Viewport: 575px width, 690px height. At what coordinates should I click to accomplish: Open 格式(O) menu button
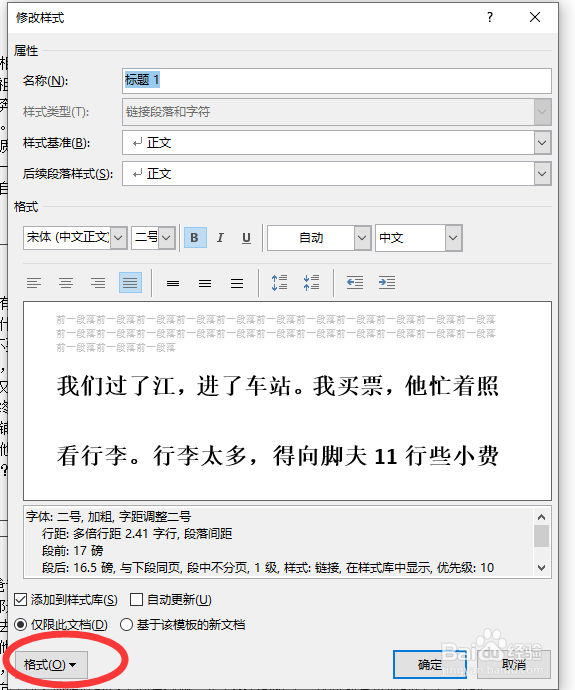point(51,664)
